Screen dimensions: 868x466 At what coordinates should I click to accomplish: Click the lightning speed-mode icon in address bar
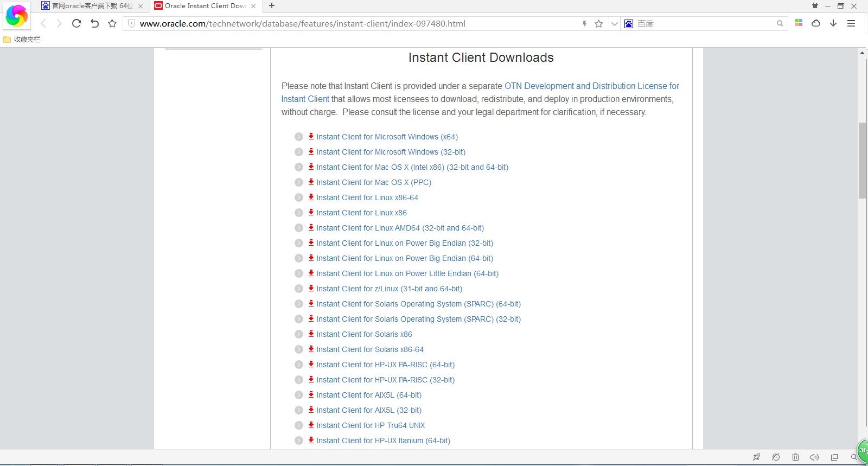pos(584,24)
